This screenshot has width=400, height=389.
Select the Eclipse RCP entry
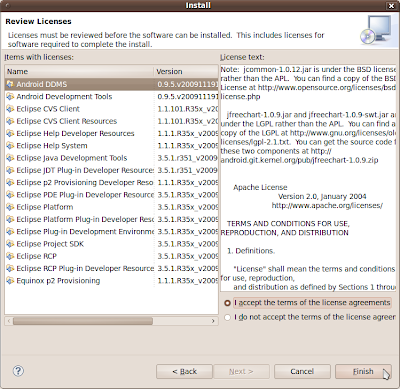(x=37, y=256)
